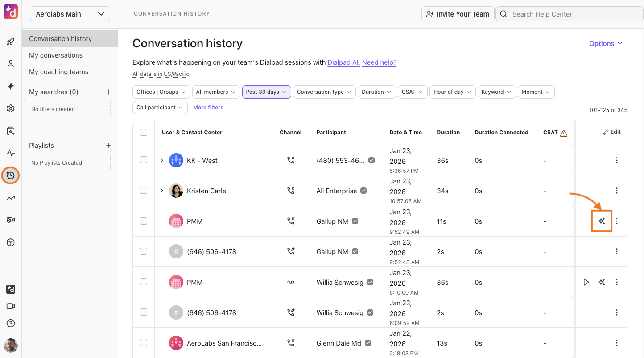Open more options for Kristen Carlel row

tap(617, 191)
